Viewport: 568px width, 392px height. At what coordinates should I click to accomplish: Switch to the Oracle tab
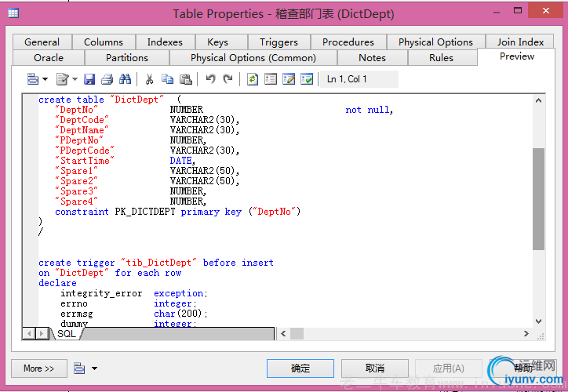tap(49, 58)
